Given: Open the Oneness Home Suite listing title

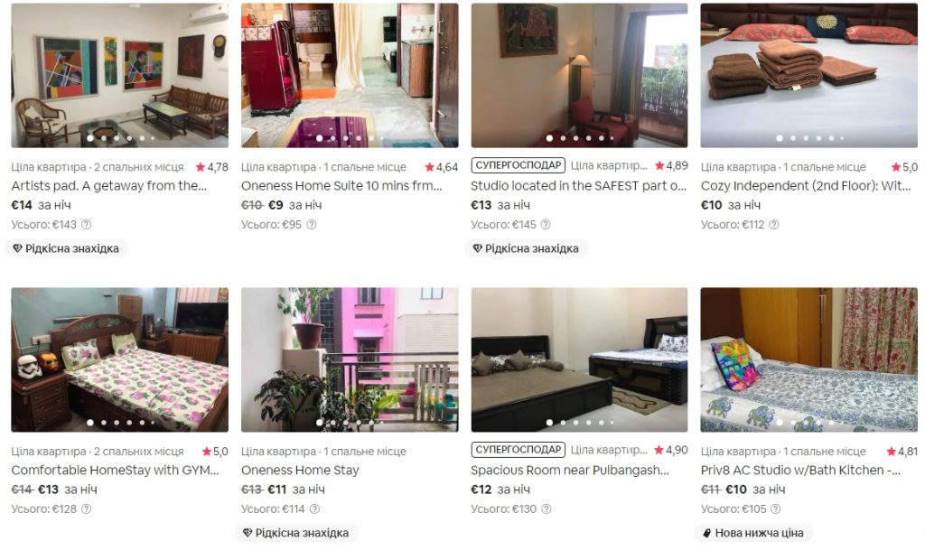Looking at the screenshot, I should click(x=341, y=186).
